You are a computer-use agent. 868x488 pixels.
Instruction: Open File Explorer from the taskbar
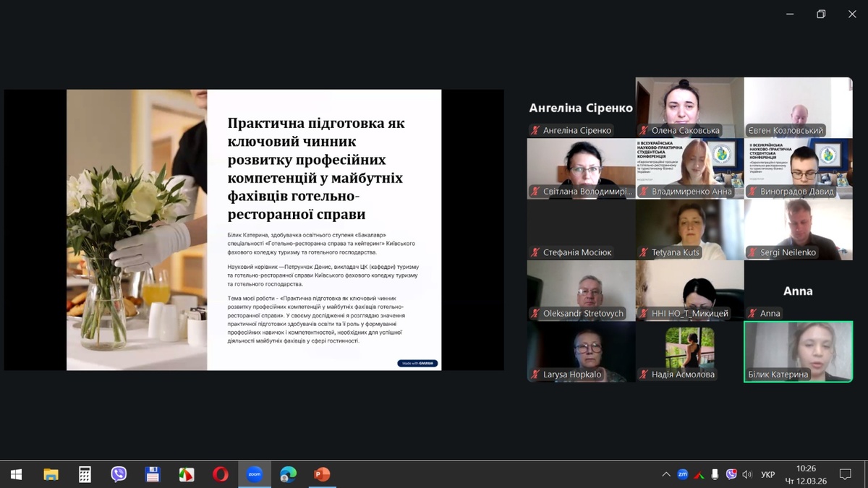(x=51, y=474)
